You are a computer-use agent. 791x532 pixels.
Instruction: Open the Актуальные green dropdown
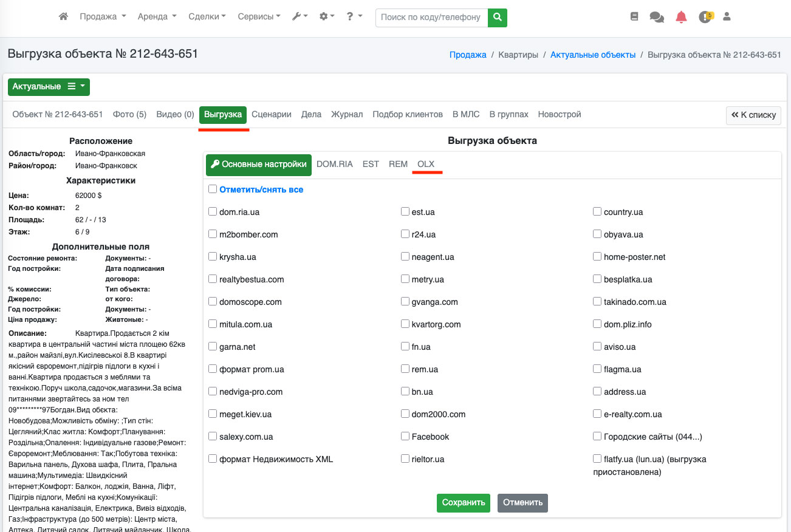tap(49, 87)
